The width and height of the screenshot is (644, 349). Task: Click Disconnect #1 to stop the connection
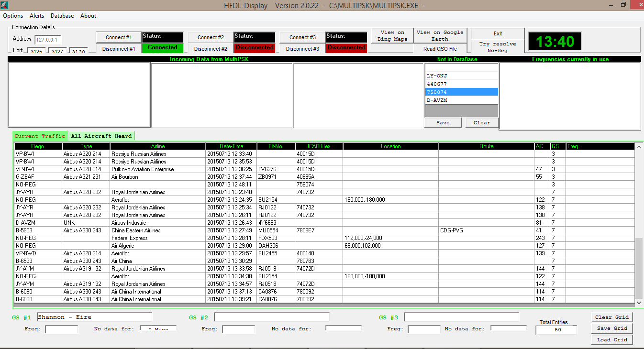tap(119, 48)
